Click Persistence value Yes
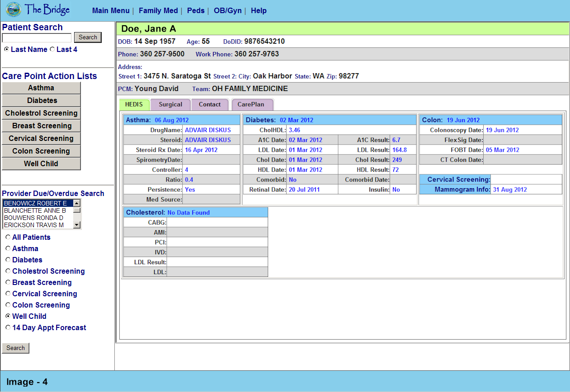This screenshot has height=392, width=570. click(190, 190)
